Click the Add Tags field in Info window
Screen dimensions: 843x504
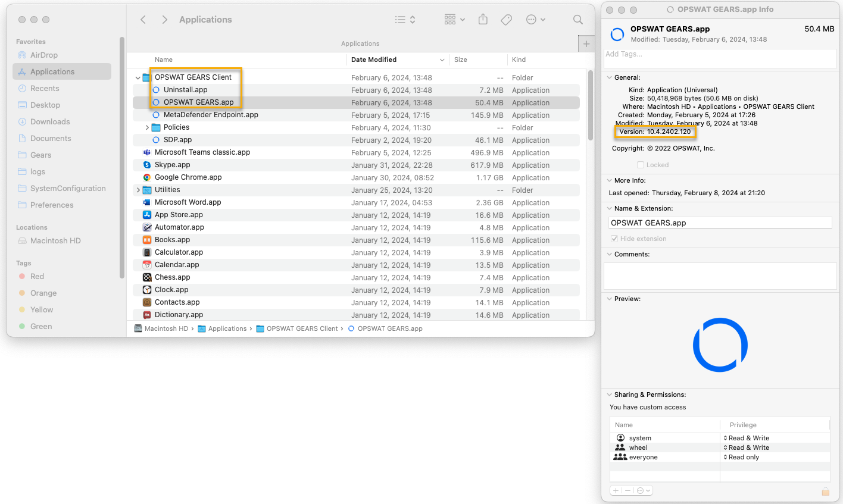(720, 58)
